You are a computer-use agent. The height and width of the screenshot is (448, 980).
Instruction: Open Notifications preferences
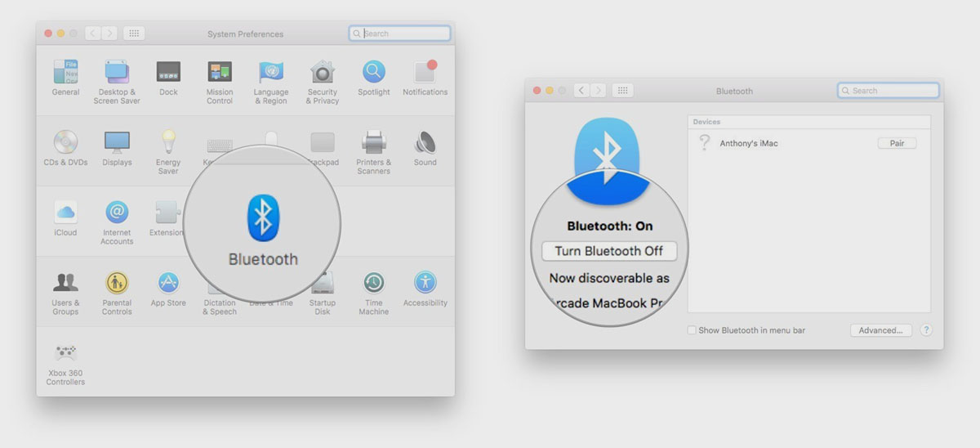(x=425, y=78)
